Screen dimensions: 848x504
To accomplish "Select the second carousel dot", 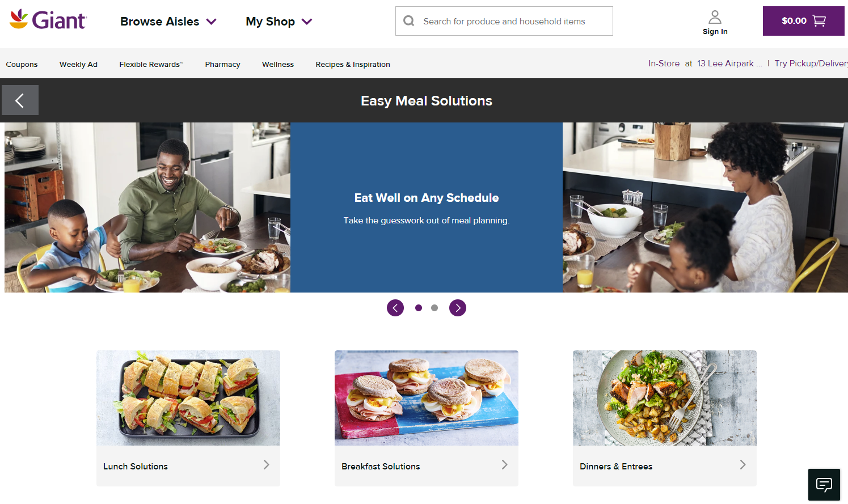I will coord(434,308).
